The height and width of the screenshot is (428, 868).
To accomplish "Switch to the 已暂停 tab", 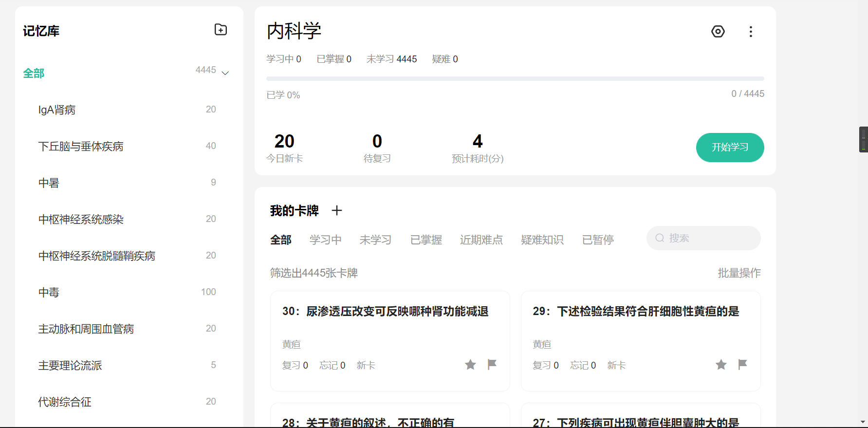I will [x=598, y=240].
